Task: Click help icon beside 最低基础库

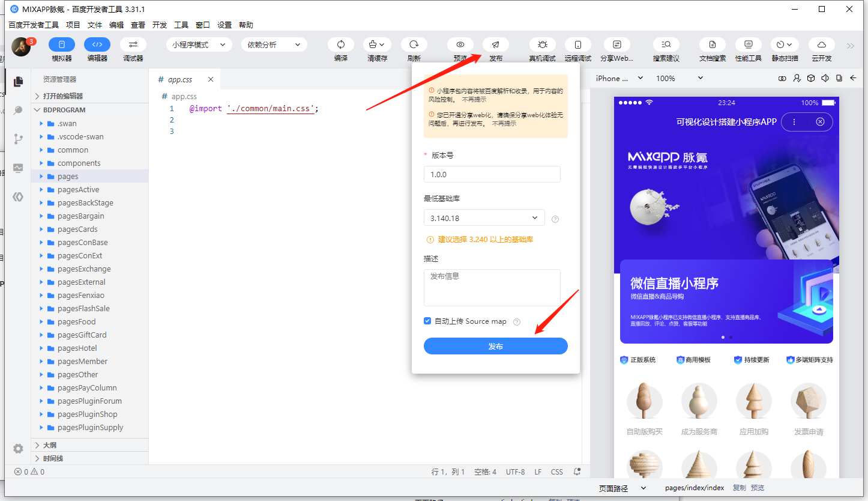Action: [555, 219]
